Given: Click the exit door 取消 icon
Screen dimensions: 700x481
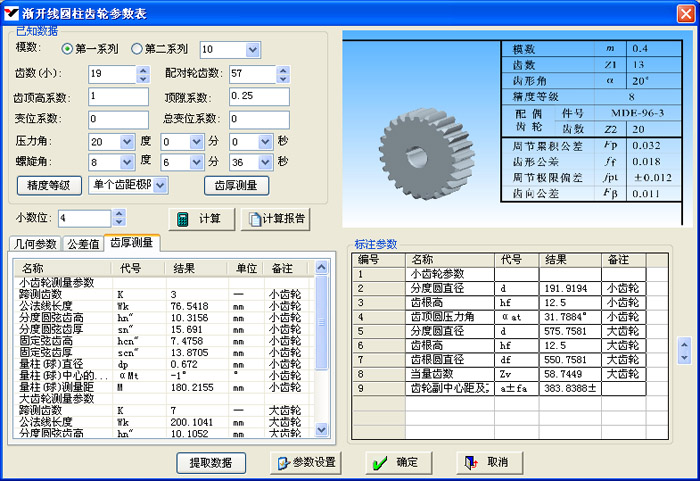Looking at the screenshot, I should click(x=469, y=462).
